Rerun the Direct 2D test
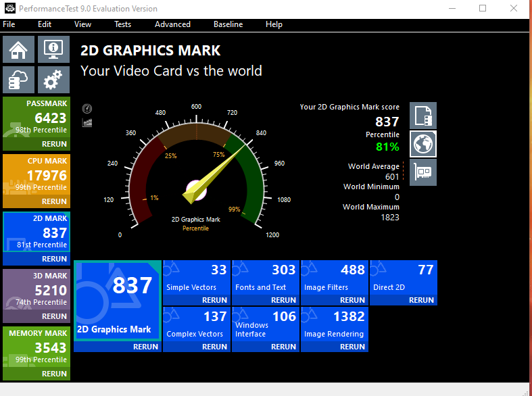The height and width of the screenshot is (396, 532). click(x=421, y=300)
